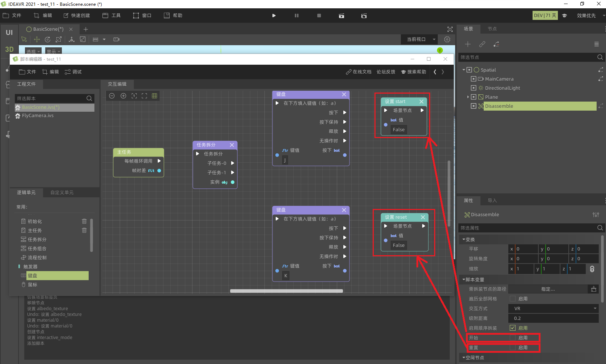Add a new node in scene panel
The height and width of the screenshot is (364, 606).
(468, 44)
